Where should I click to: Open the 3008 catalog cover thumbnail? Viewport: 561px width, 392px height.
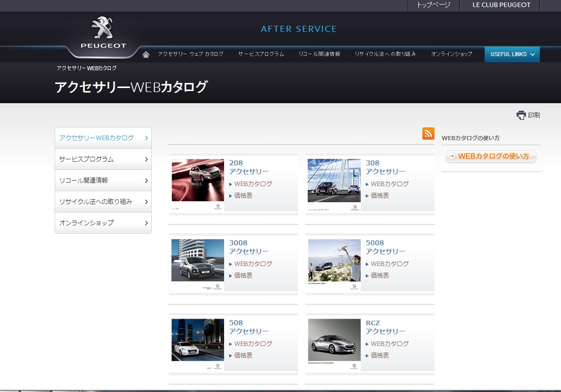click(x=197, y=265)
